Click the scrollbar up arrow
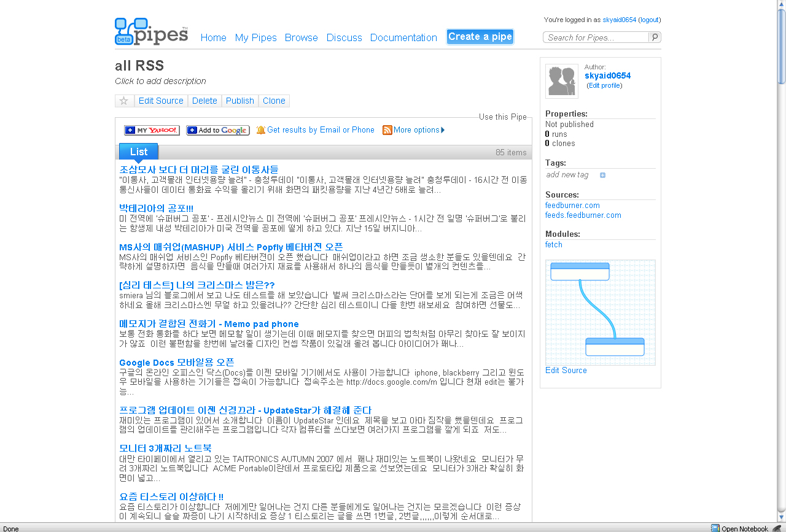786x532 pixels. (x=781, y=5)
